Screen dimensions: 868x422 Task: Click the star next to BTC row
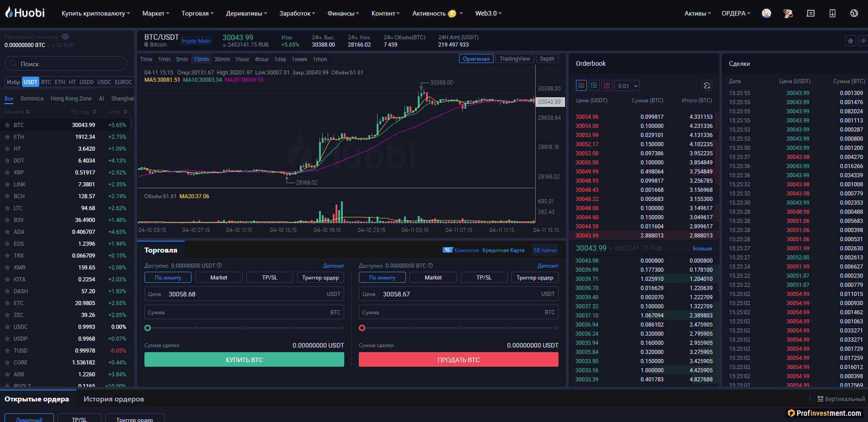click(x=7, y=125)
